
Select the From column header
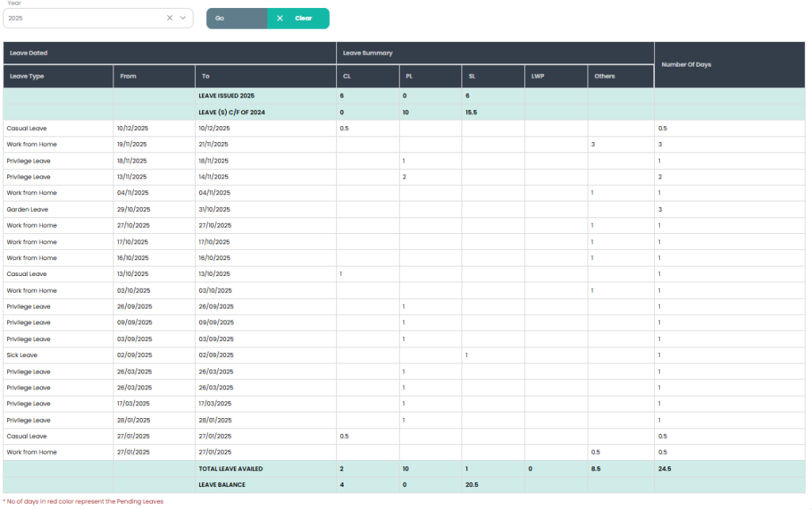click(128, 76)
